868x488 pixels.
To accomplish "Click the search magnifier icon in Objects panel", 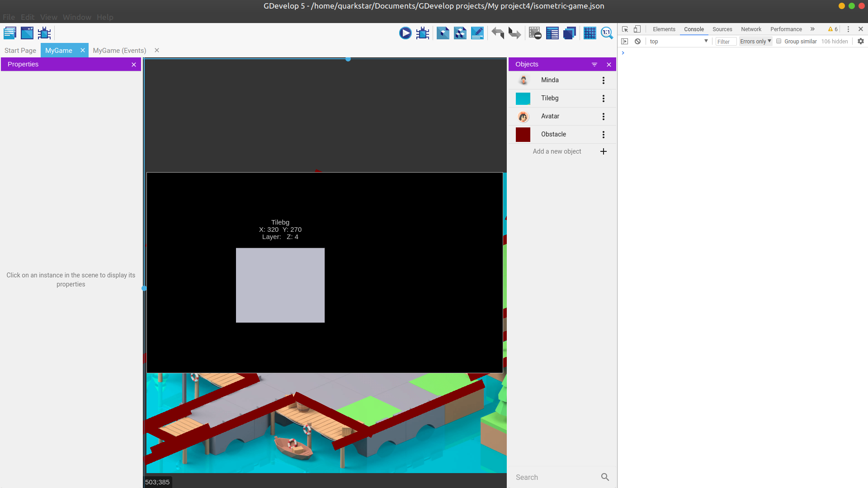I will coord(605,477).
